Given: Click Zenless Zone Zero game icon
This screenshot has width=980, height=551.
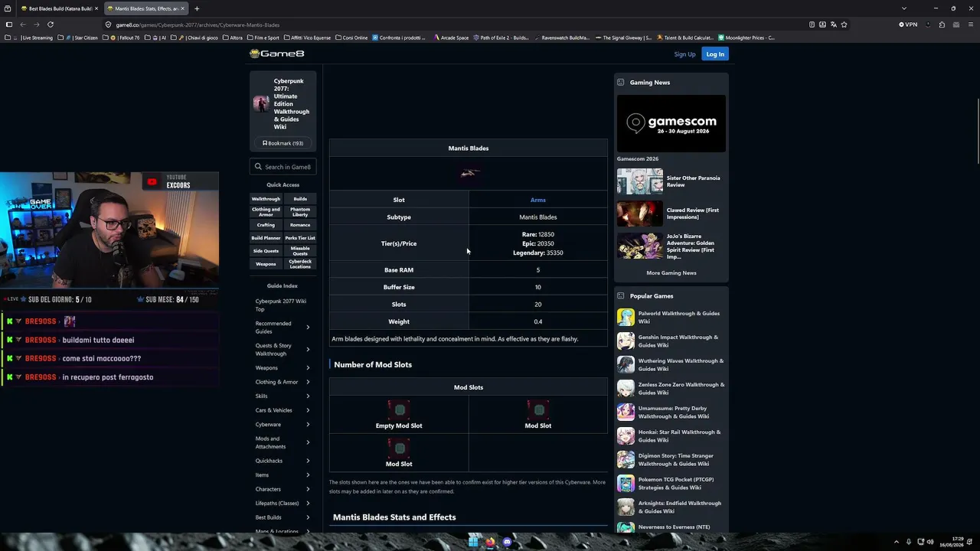Looking at the screenshot, I should (626, 388).
